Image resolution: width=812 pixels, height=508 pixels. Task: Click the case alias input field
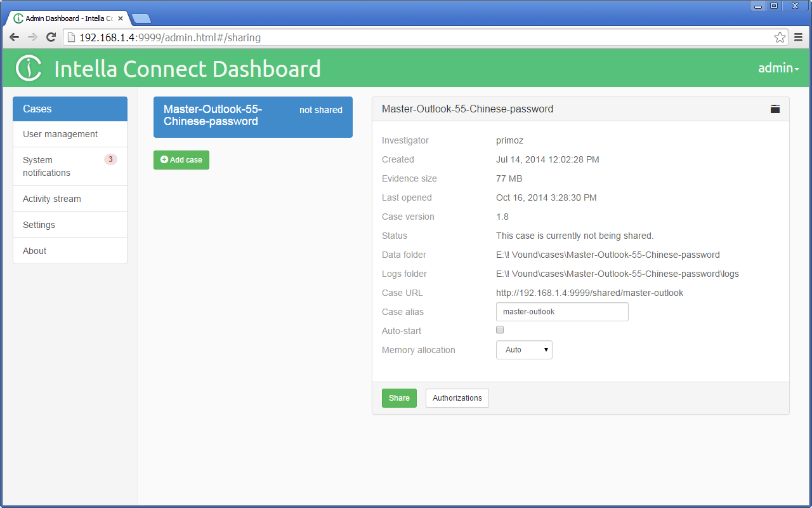point(562,312)
